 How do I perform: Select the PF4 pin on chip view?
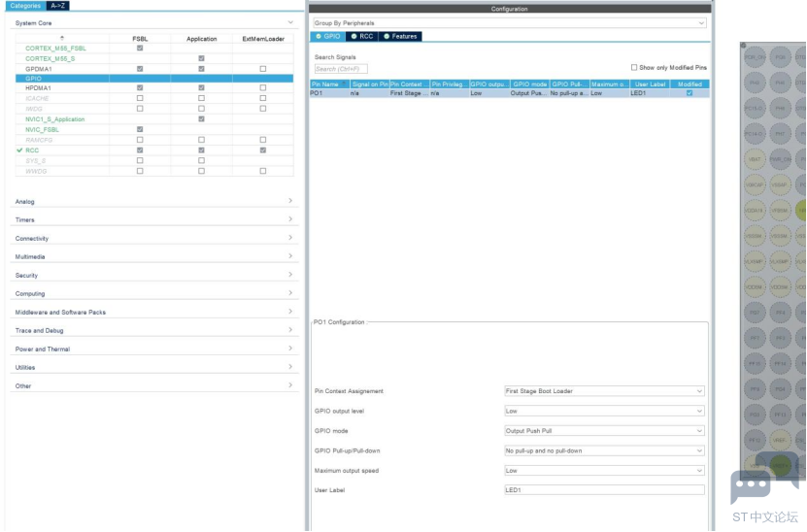pos(780,313)
